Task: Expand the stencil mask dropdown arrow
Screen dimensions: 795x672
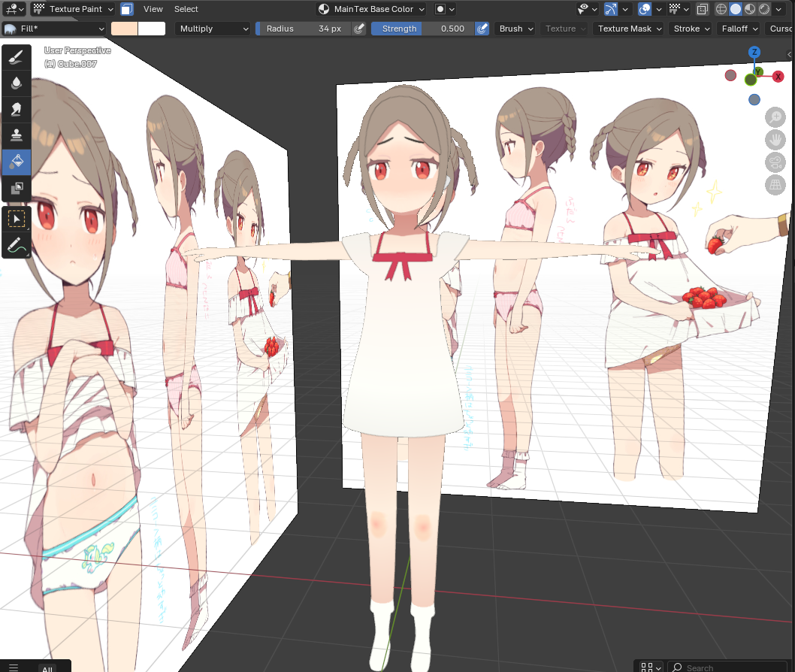Action: 452,9
